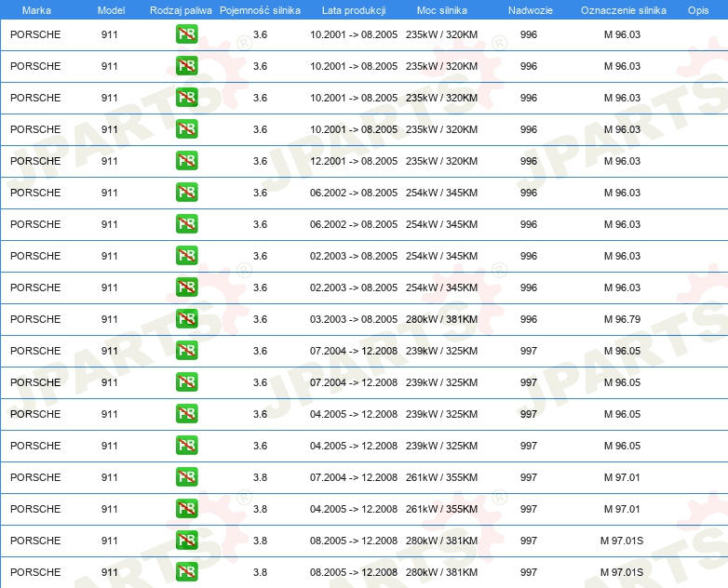Click 'PORSCHE' in the M 96.79 row

point(35,319)
